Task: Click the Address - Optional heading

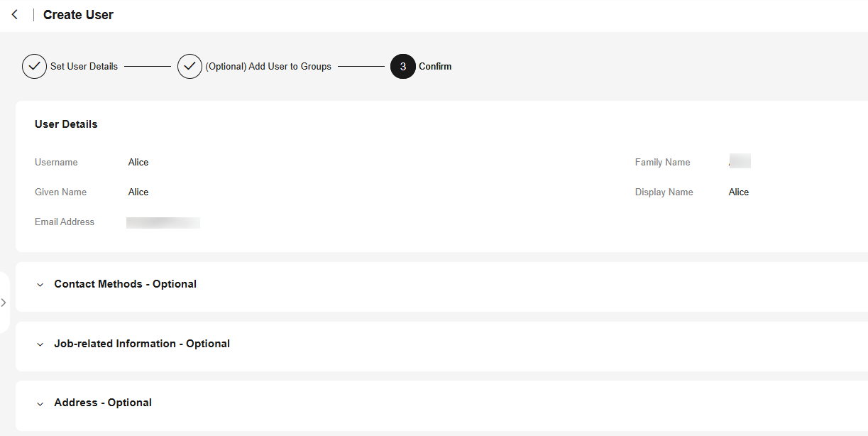Action: click(103, 403)
